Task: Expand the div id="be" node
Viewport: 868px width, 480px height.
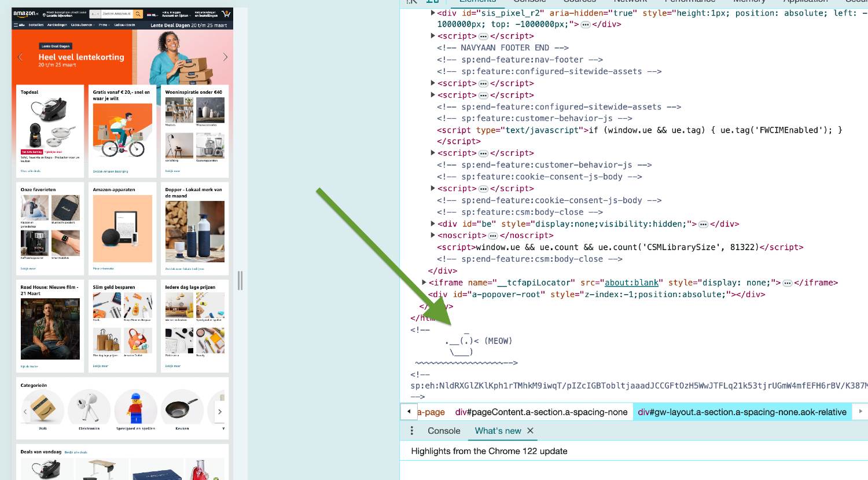Action: click(x=433, y=223)
